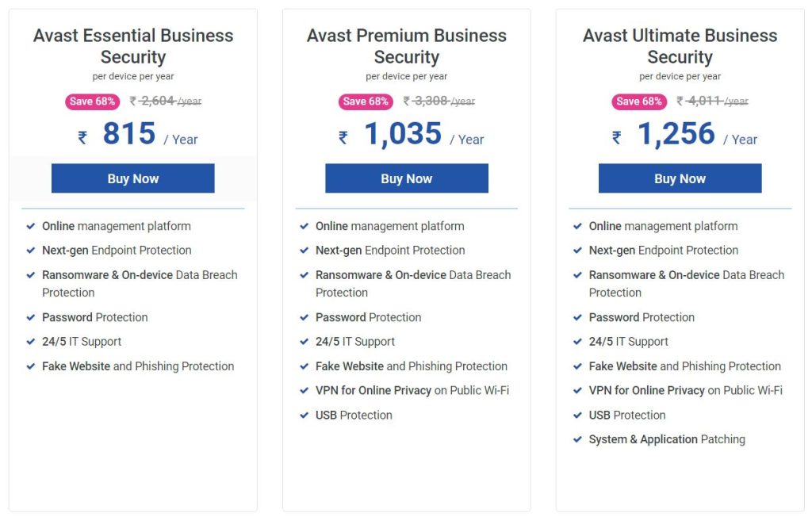Select the Avast Premium Business Security heading

(x=406, y=46)
